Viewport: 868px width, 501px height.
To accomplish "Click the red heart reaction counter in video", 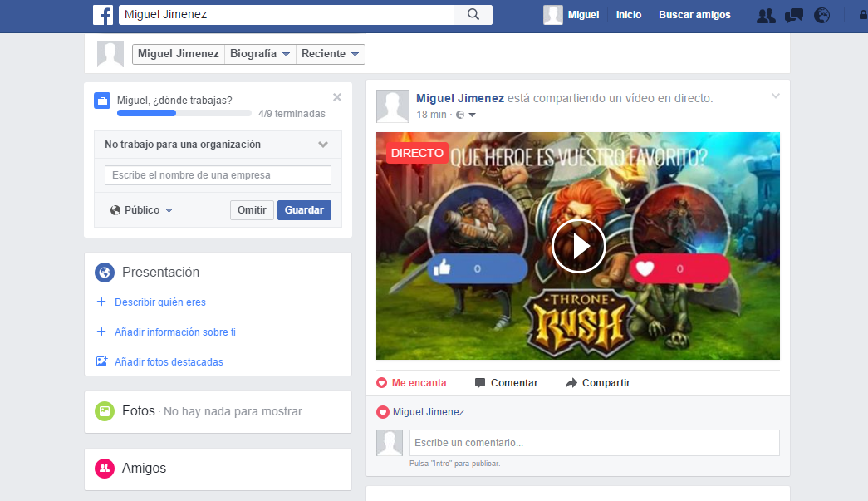I will coord(679,268).
